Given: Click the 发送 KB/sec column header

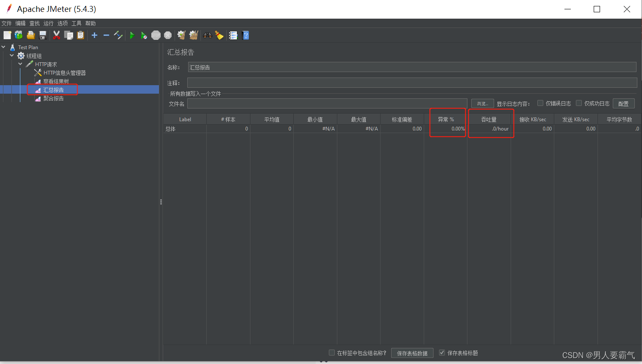Looking at the screenshot, I should (575, 119).
